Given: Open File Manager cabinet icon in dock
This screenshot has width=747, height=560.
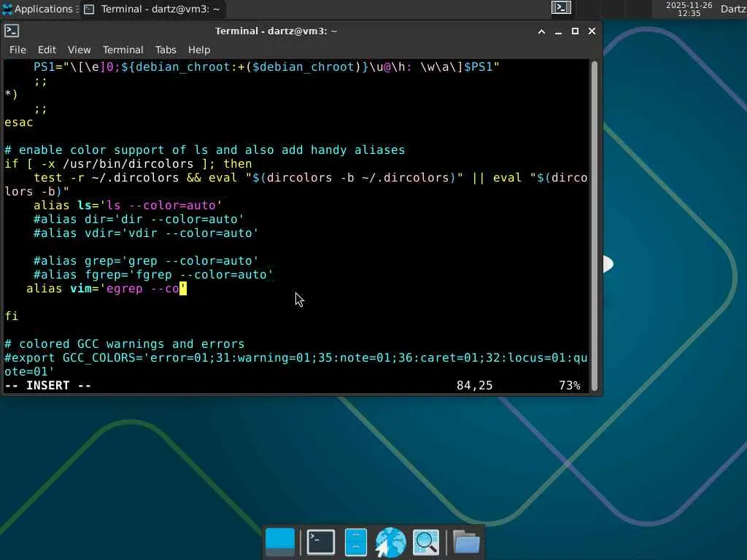Looking at the screenshot, I should coord(356,542).
